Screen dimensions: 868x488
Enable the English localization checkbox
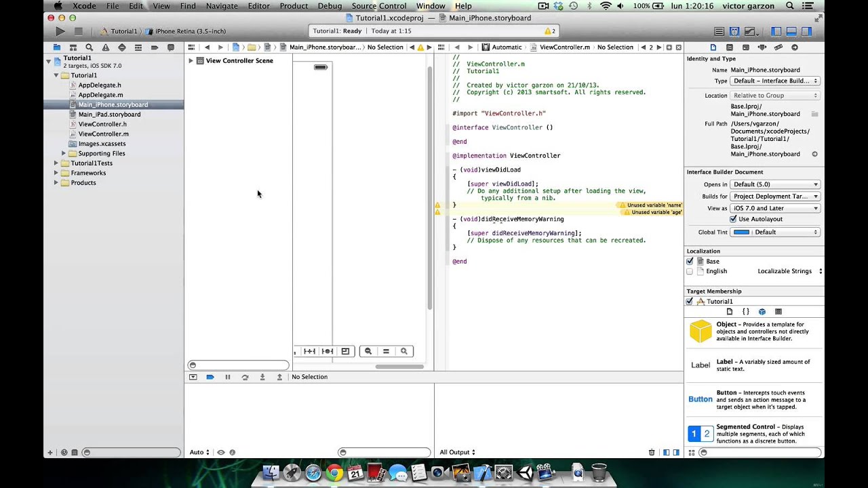click(690, 271)
